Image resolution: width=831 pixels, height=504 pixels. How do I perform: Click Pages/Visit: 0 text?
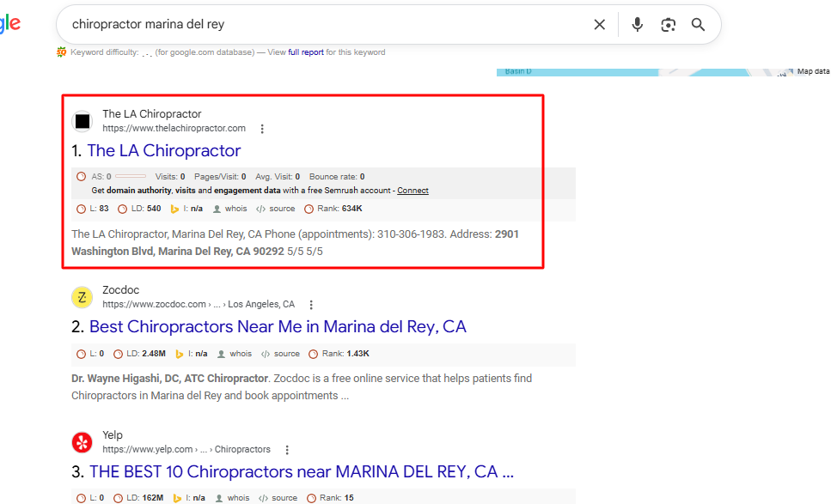(220, 177)
